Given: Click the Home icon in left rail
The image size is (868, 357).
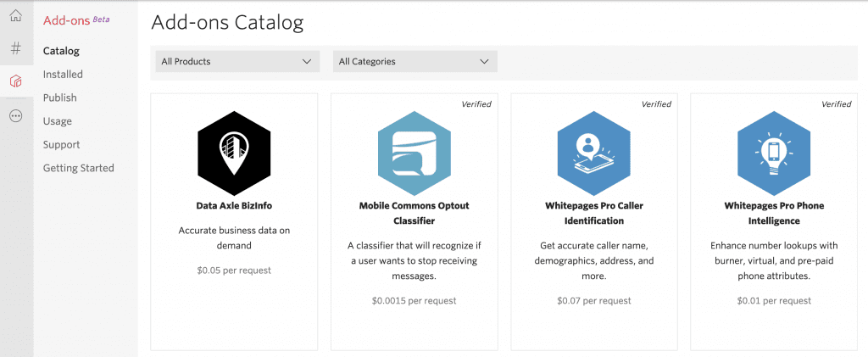Looking at the screenshot, I should (15, 16).
